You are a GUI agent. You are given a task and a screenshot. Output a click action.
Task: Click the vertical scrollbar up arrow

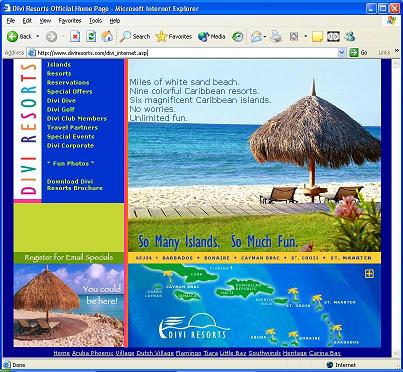tap(396, 63)
